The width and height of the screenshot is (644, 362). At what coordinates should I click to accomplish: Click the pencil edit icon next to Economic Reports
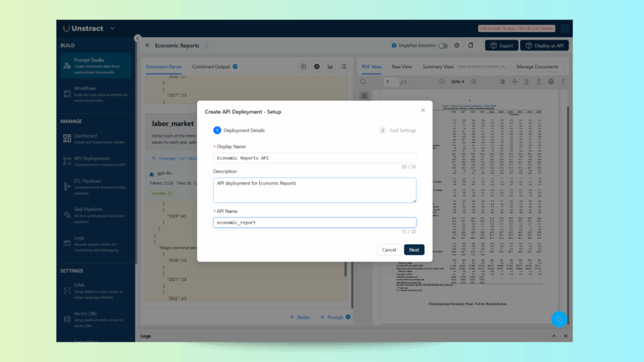tap(207, 46)
